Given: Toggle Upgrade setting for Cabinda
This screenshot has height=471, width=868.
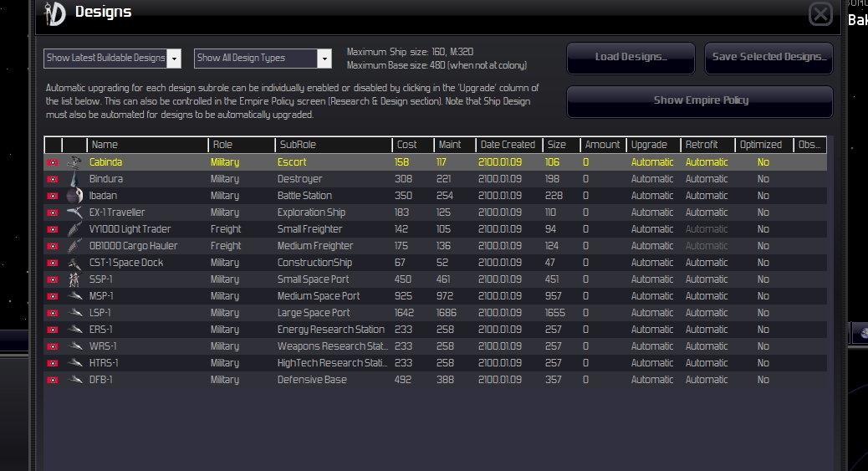Looking at the screenshot, I should [x=652, y=162].
